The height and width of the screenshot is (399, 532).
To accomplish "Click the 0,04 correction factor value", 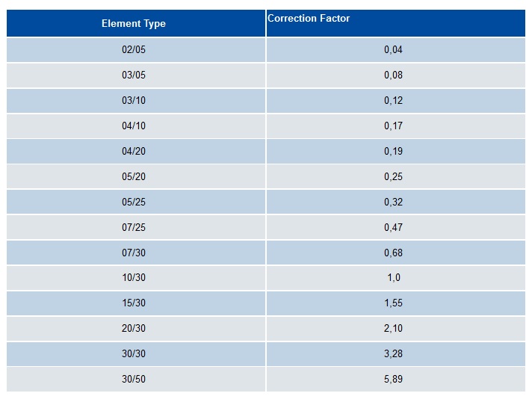I will coord(393,49).
